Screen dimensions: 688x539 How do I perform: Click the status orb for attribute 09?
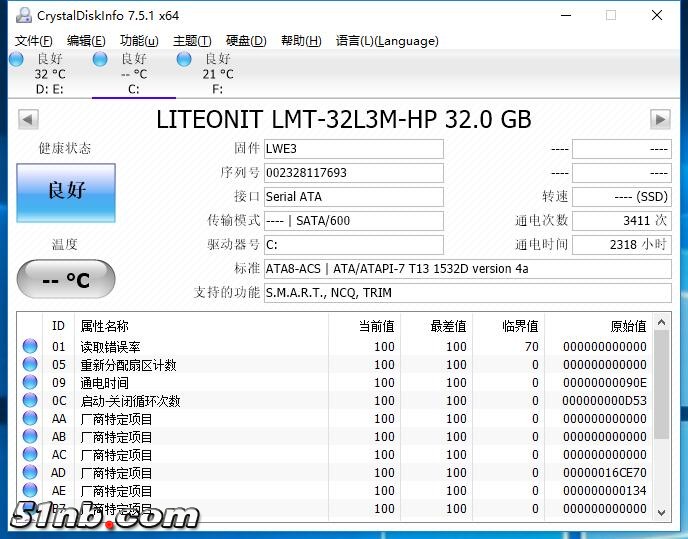[x=30, y=383]
